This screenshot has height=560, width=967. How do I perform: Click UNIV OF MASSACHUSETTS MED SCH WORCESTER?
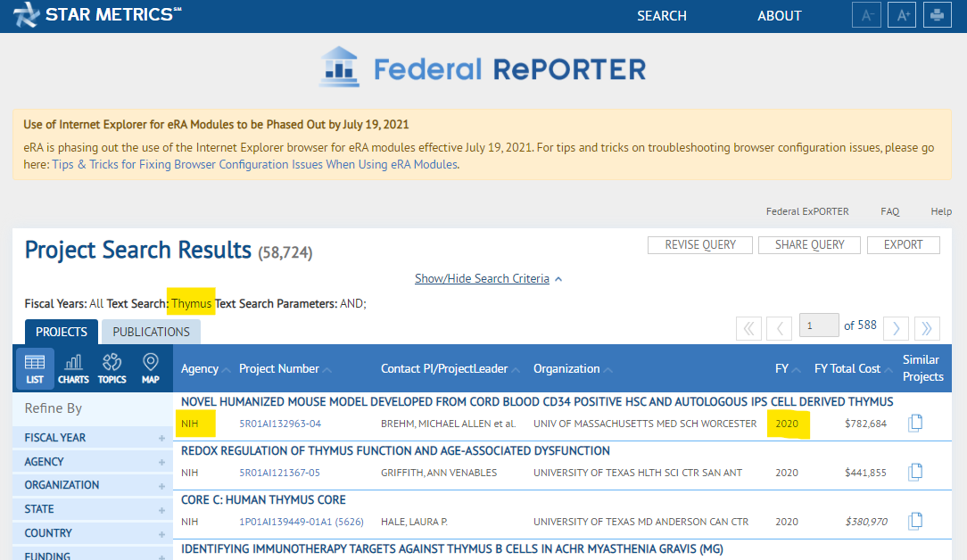pyautogui.click(x=645, y=424)
